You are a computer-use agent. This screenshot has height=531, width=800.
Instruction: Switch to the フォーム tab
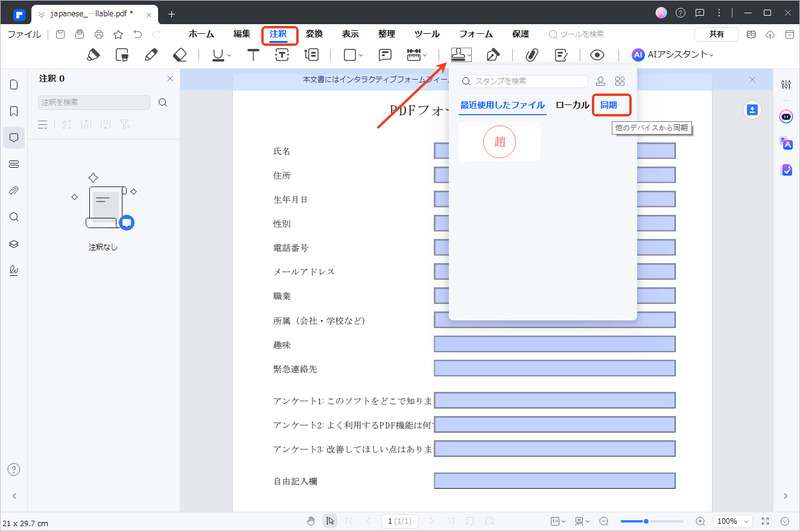[476, 34]
